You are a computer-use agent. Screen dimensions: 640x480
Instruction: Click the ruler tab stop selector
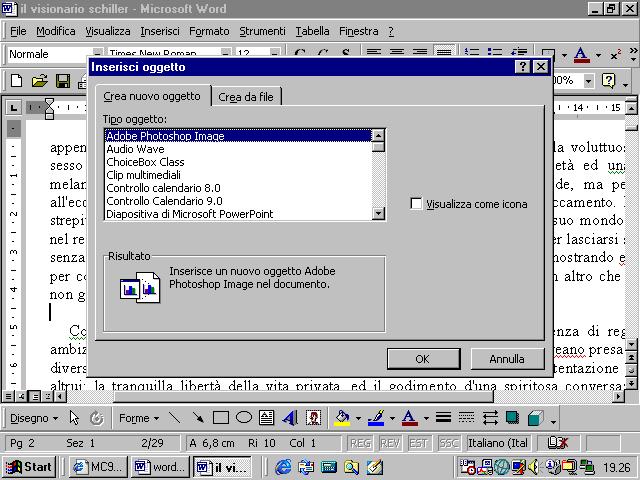pyautogui.click(x=13, y=108)
